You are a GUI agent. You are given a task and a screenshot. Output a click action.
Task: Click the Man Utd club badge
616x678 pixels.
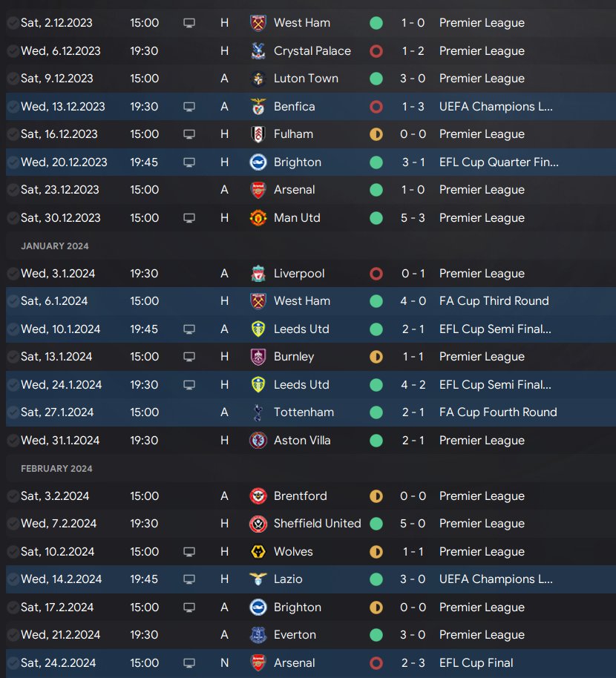point(258,218)
